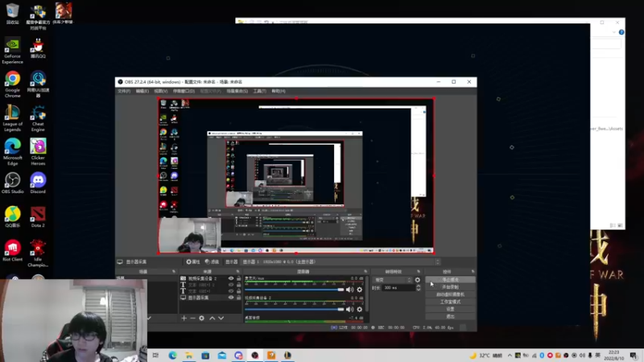Image resolution: width=644 pixels, height=362 pixels.
Task: Move selected source up
Action: (x=212, y=318)
